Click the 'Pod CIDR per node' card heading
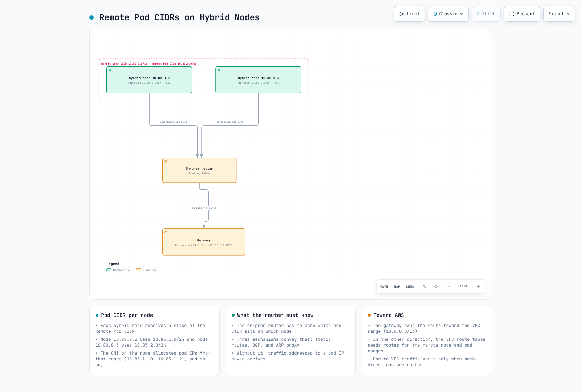The width and height of the screenshot is (581, 392). pyautogui.click(x=127, y=315)
